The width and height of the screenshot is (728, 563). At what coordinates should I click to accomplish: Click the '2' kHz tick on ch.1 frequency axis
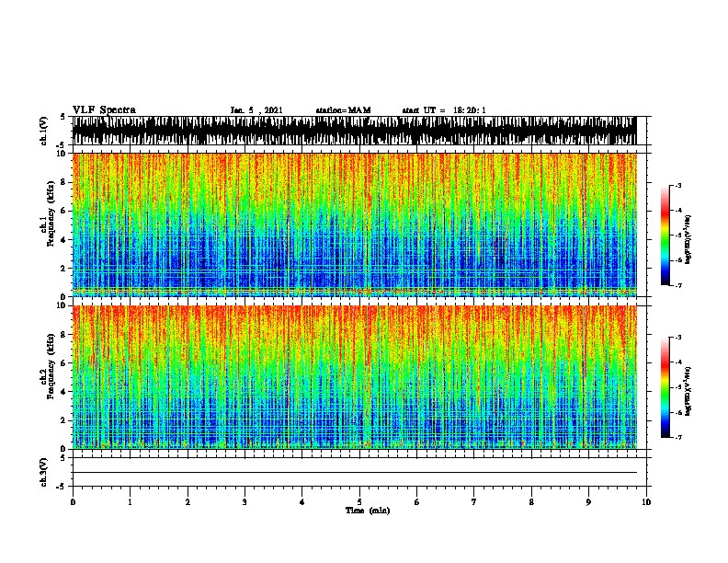[x=64, y=268]
